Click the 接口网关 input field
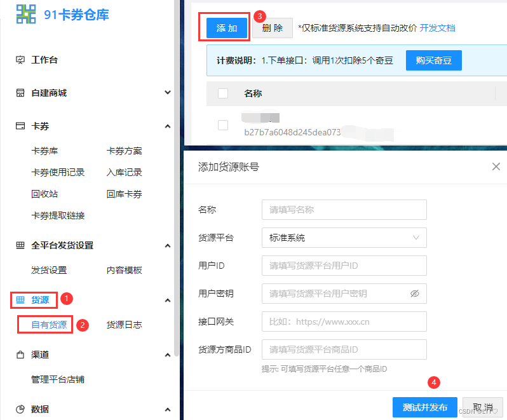The width and height of the screenshot is (507, 420). point(344,322)
